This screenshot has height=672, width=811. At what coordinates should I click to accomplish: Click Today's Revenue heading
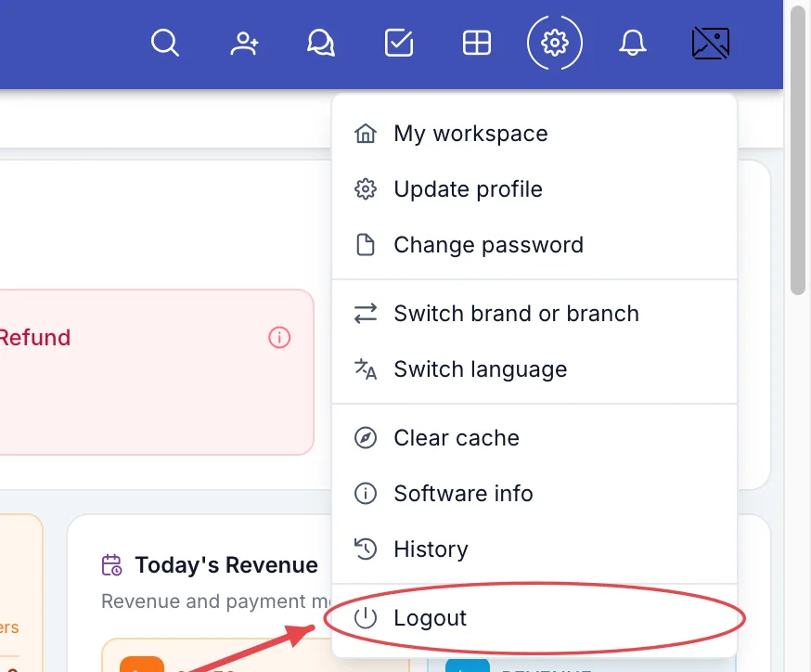[226, 565]
